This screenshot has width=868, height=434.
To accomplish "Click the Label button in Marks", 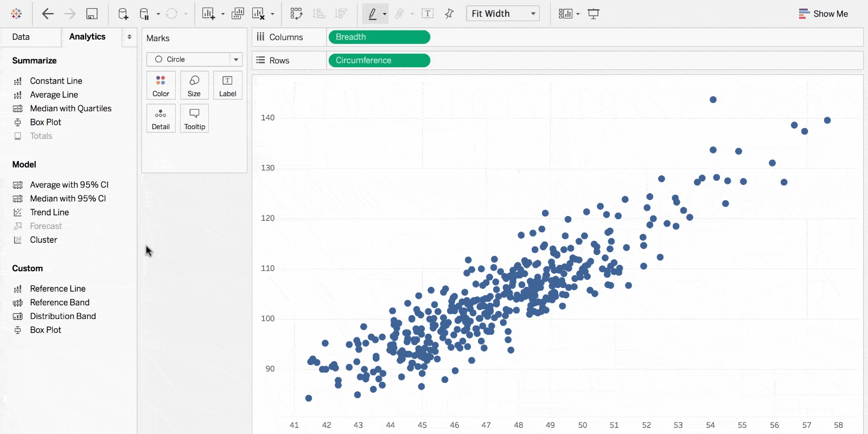I will pyautogui.click(x=227, y=86).
